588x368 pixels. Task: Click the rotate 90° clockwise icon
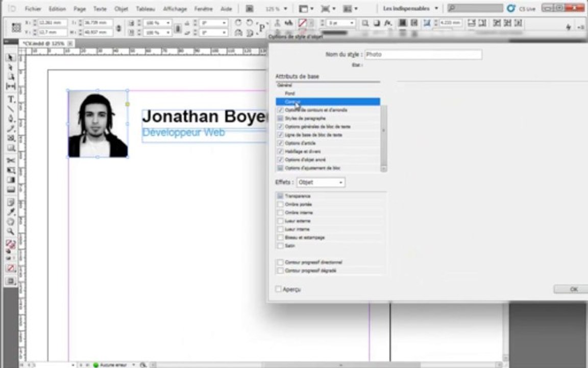pos(238,24)
